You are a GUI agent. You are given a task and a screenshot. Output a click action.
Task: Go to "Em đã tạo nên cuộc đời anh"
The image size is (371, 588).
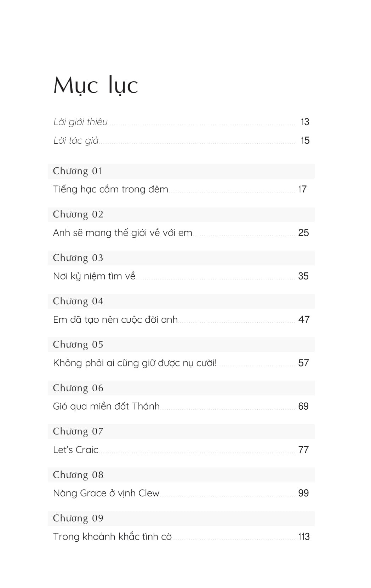115,320
